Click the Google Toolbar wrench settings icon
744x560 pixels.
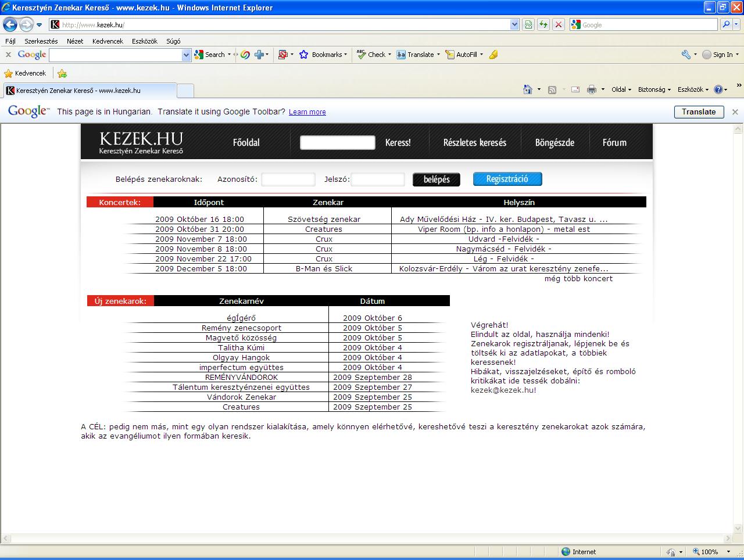(686, 55)
